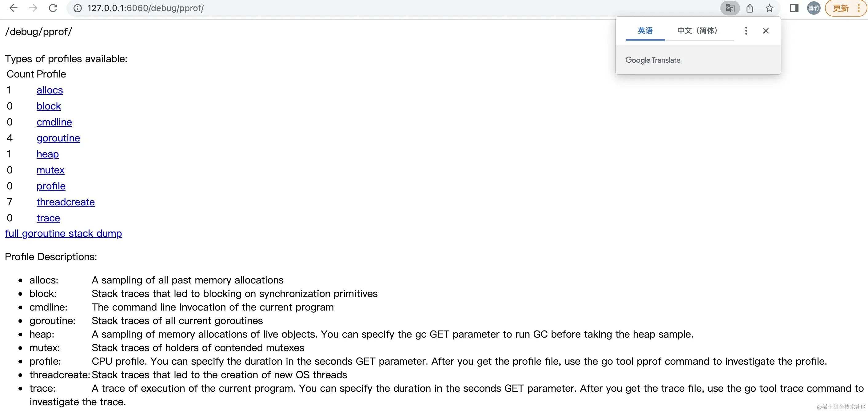Open the user profile avatar

814,8
